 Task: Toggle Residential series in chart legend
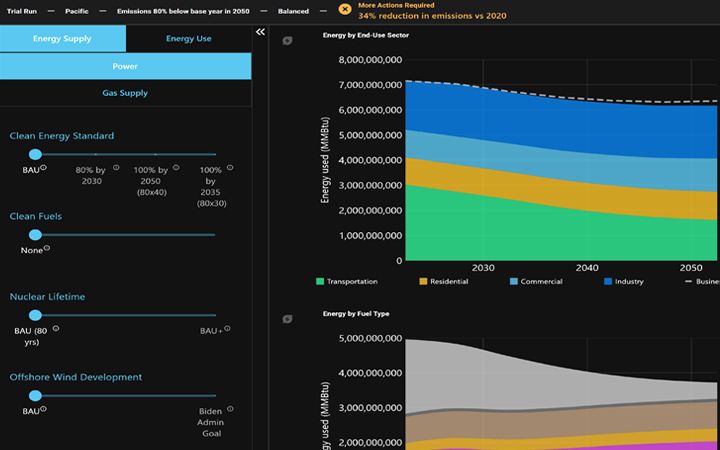tap(443, 281)
